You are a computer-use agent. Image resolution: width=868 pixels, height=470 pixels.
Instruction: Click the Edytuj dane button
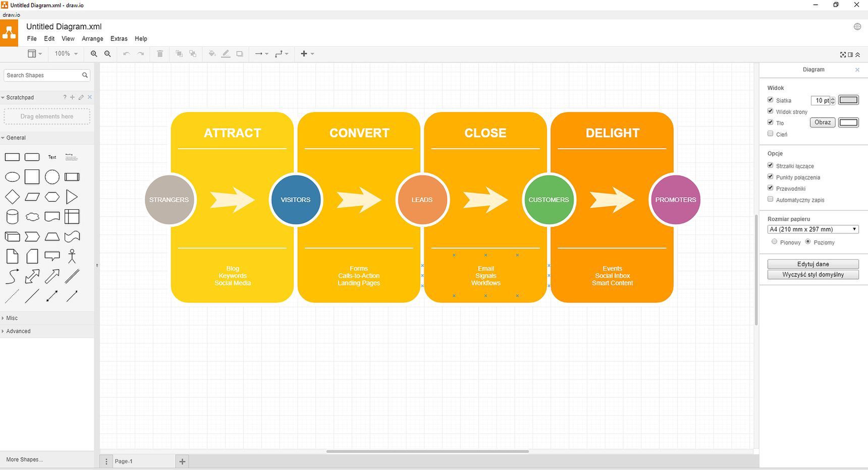812,264
